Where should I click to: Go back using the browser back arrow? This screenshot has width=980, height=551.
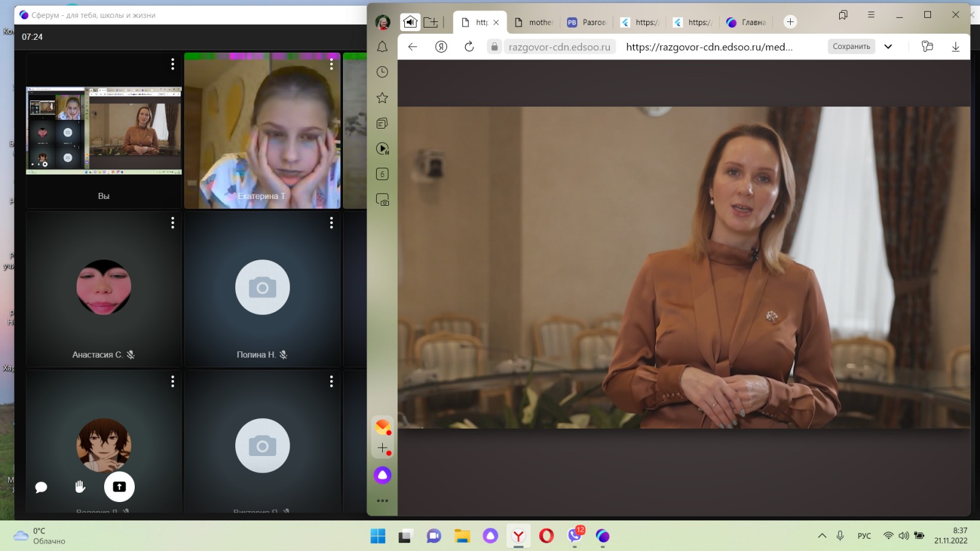click(x=413, y=47)
